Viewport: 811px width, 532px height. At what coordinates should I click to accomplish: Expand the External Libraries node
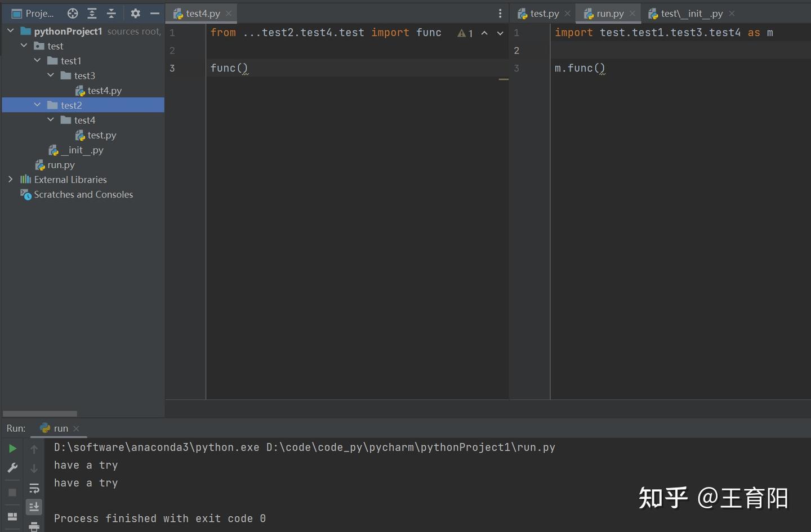pos(10,180)
